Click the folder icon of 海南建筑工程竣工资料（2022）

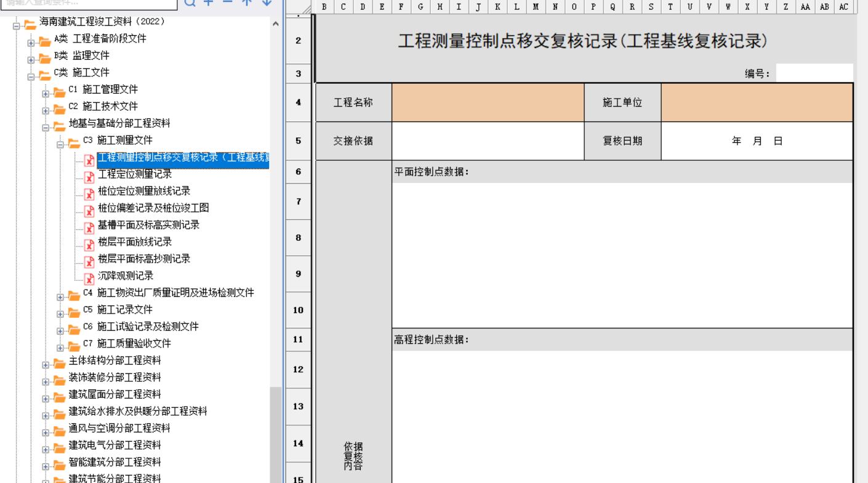point(30,25)
